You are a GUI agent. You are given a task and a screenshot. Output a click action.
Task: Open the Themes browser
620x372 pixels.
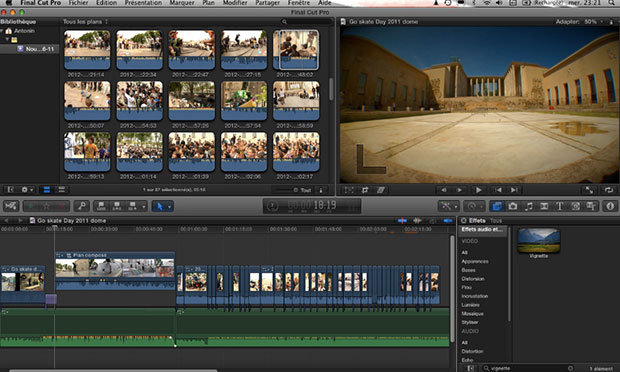point(591,206)
